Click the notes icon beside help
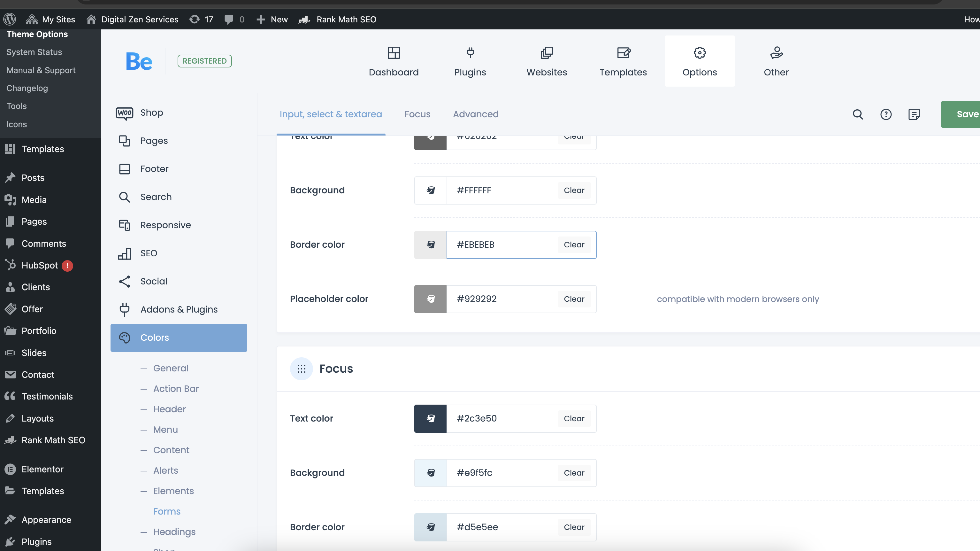The height and width of the screenshot is (551, 980). (914, 114)
